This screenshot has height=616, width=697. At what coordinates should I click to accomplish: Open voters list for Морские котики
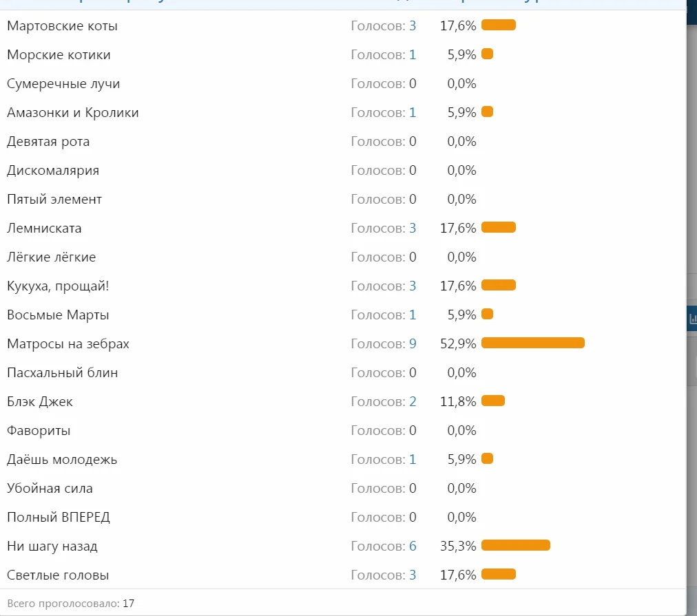[x=413, y=55]
